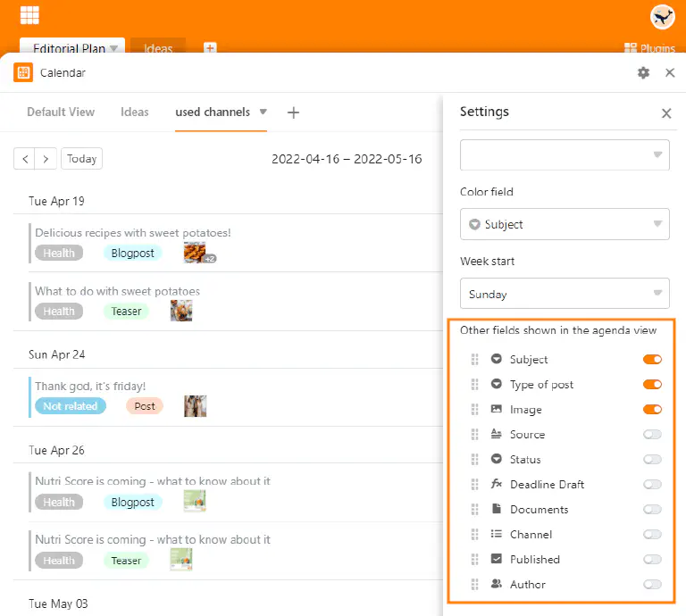Open the Color field Subject dropdown
This screenshot has height=616, width=686.
tap(565, 225)
